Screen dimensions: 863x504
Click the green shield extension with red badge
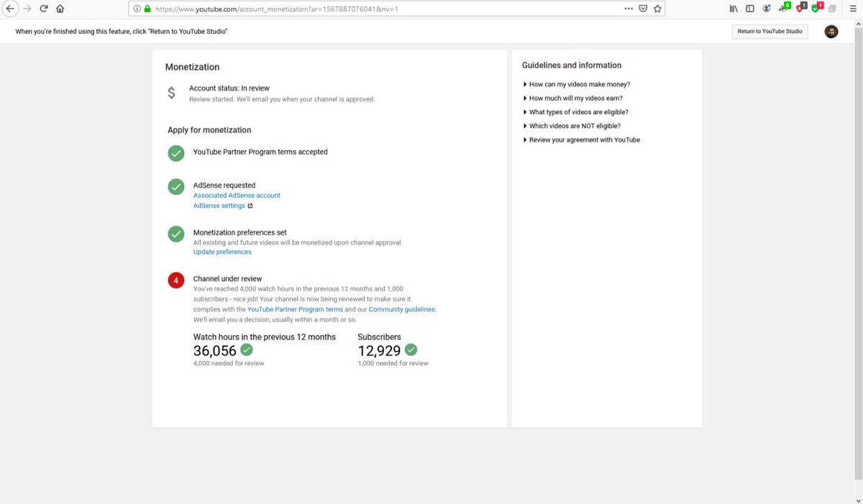coord(817,9)
